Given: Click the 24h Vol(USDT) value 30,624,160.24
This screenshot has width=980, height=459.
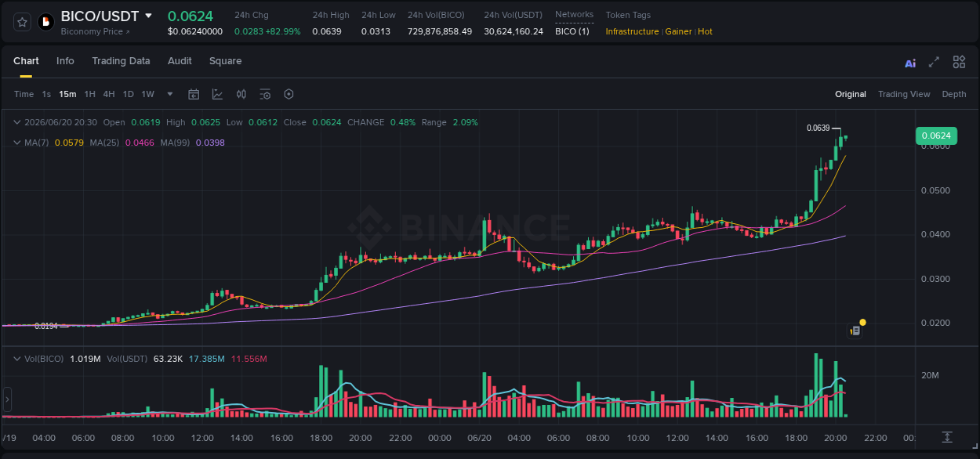Looking at the screenshot, I should click(514, 31).
